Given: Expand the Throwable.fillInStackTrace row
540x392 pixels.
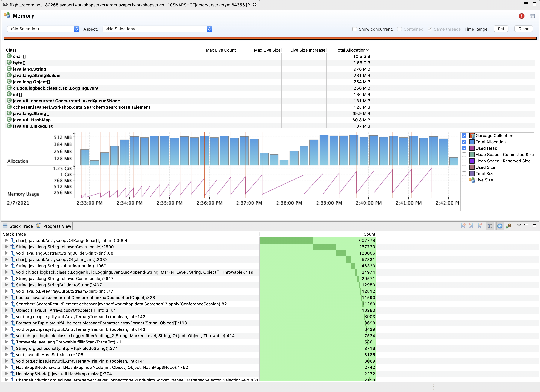Looking at the screenshot, I should [x=7, y=342].
